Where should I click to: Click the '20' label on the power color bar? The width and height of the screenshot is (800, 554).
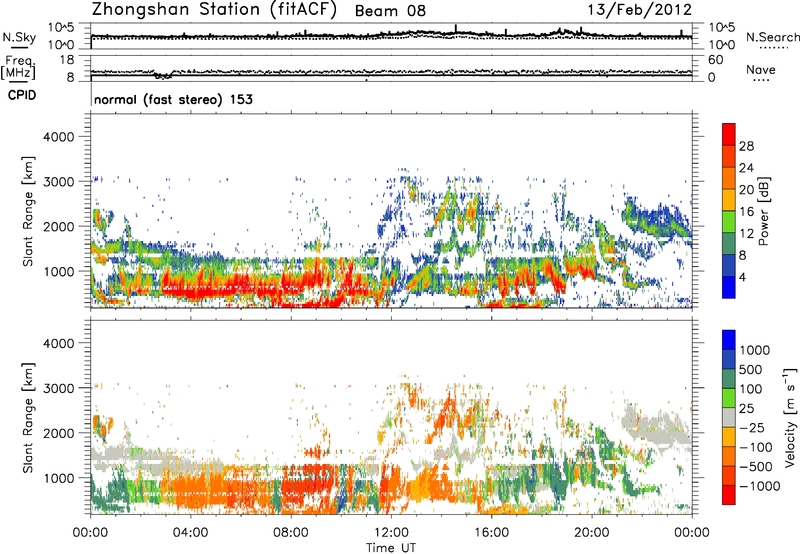pos(746,190)
